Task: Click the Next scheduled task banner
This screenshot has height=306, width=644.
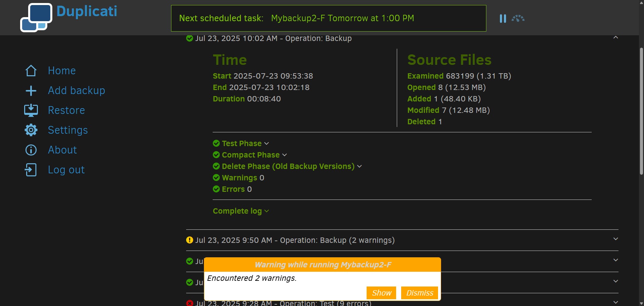Action: [328, 18]
